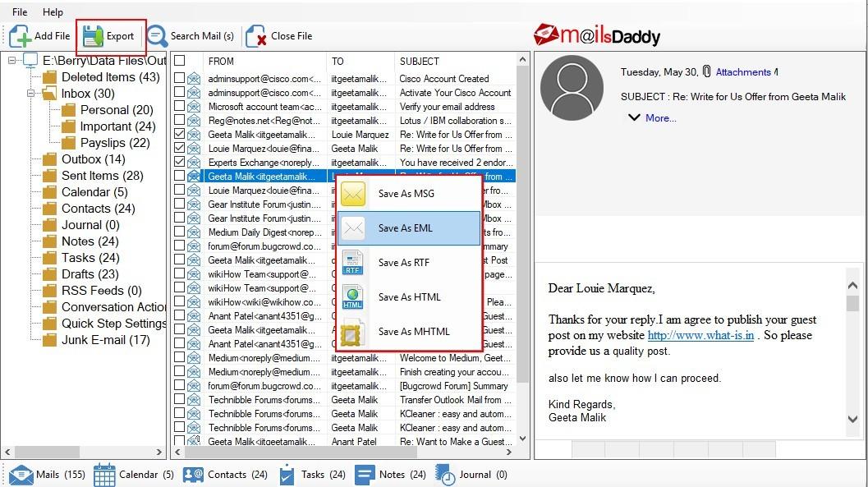Open the File menu
This screenshot has height=487, width=868.
pyautogui.click(x=20, y=11)
